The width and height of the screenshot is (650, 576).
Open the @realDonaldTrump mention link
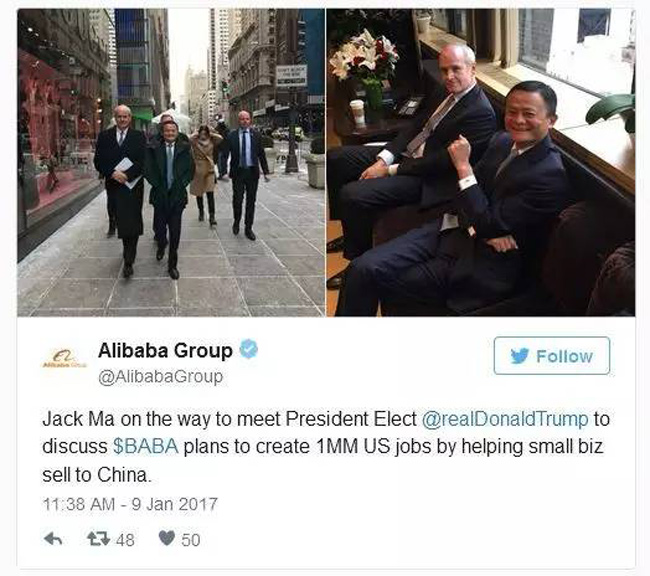(x=505, y=419)
